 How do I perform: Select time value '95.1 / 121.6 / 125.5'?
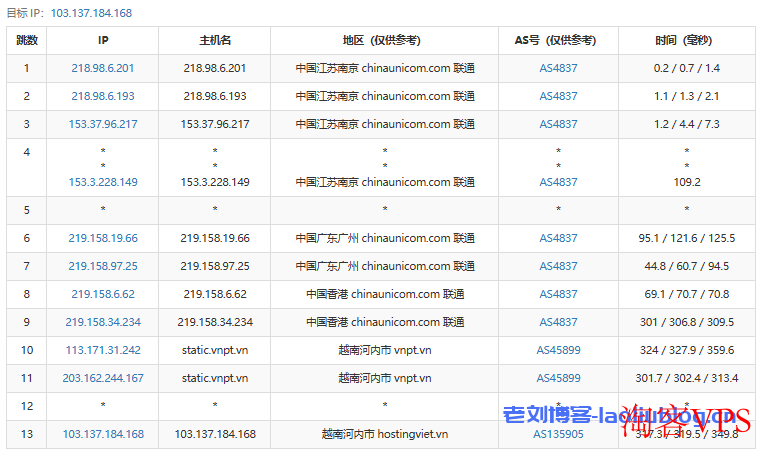[x=687, y=238]
